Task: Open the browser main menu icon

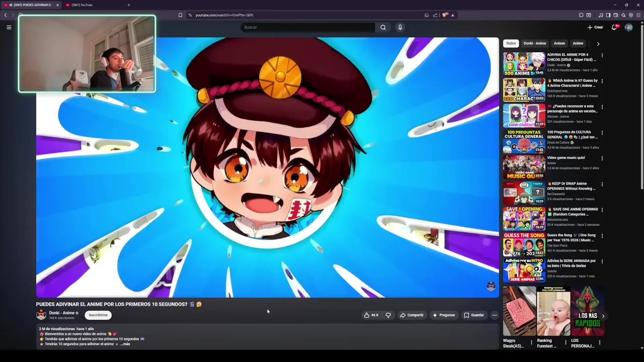Action: [638, 15]
